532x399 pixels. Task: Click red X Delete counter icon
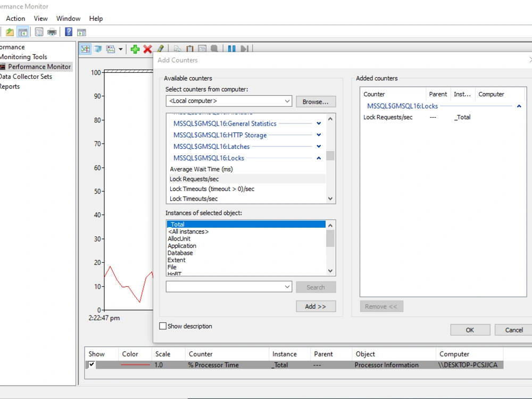pyautogui.click(x=147, y=49)
